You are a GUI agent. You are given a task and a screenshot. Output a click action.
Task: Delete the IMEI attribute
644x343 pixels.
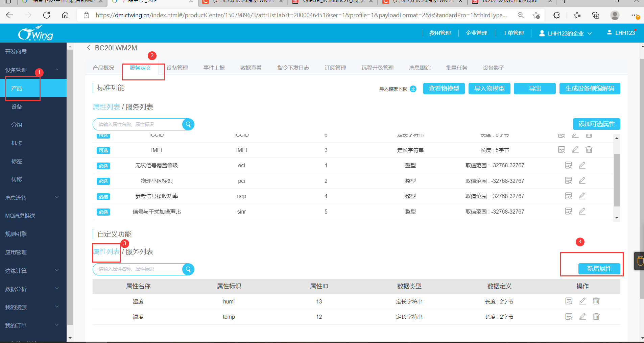tap(589, 150)
